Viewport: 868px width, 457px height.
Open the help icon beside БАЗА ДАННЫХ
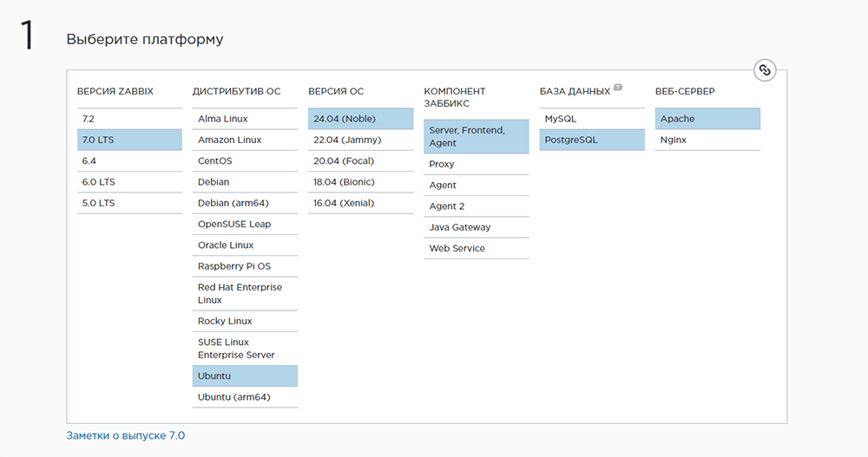click(618, 87)
